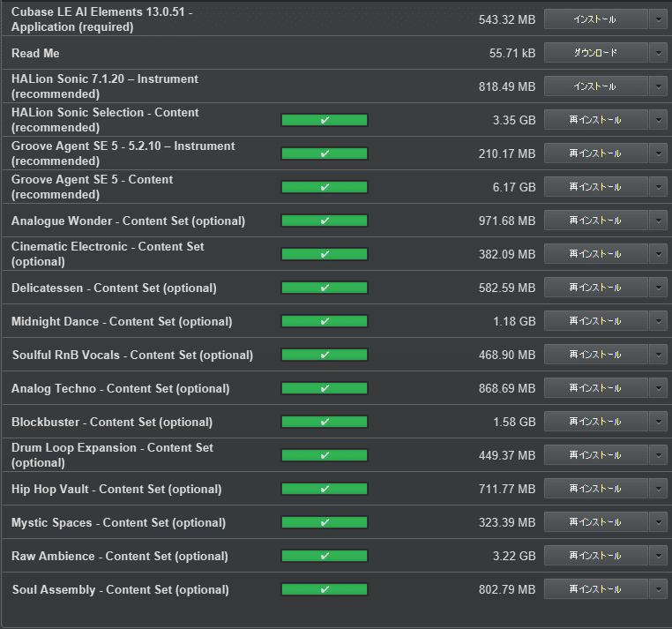Reinstall Groove Agent SE 5 Content

coord(595,187)
